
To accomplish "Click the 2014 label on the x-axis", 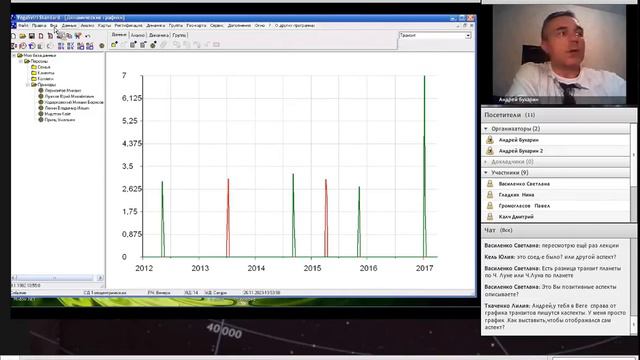I will tap(256, 268).
